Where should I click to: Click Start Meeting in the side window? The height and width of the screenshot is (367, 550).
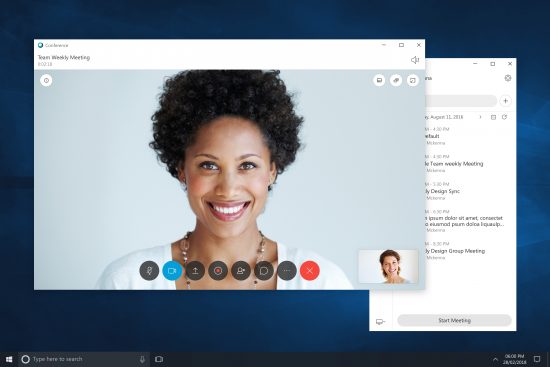[x=454, y=320]
